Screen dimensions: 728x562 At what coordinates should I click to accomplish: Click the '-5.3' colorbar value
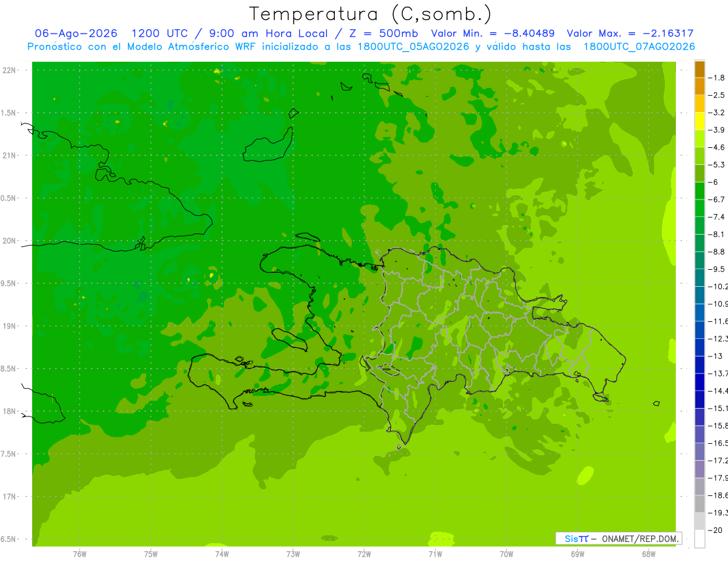(717, 165)
